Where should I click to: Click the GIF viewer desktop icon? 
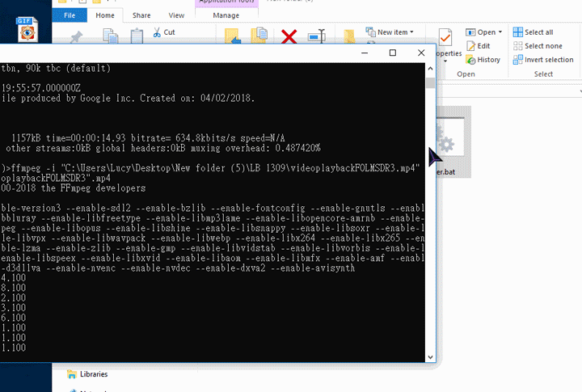[x=27, y=29]
